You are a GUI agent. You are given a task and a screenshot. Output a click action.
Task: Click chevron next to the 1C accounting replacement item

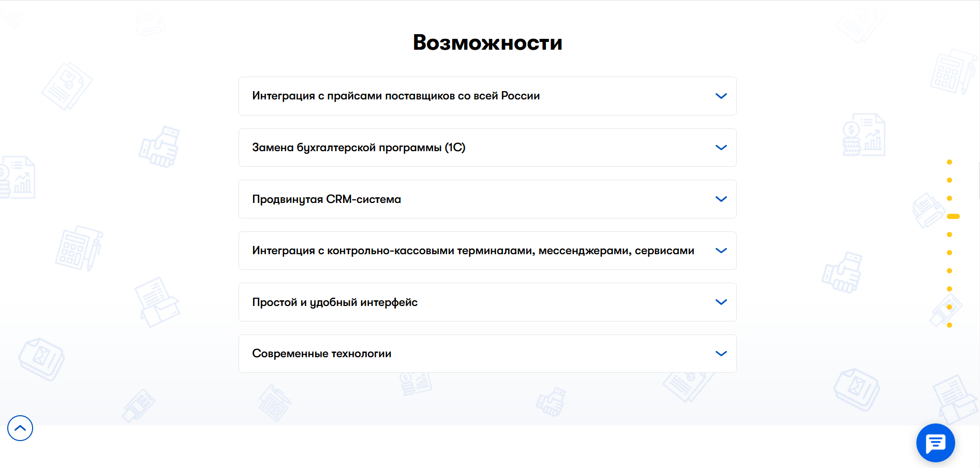click(721, 148)
